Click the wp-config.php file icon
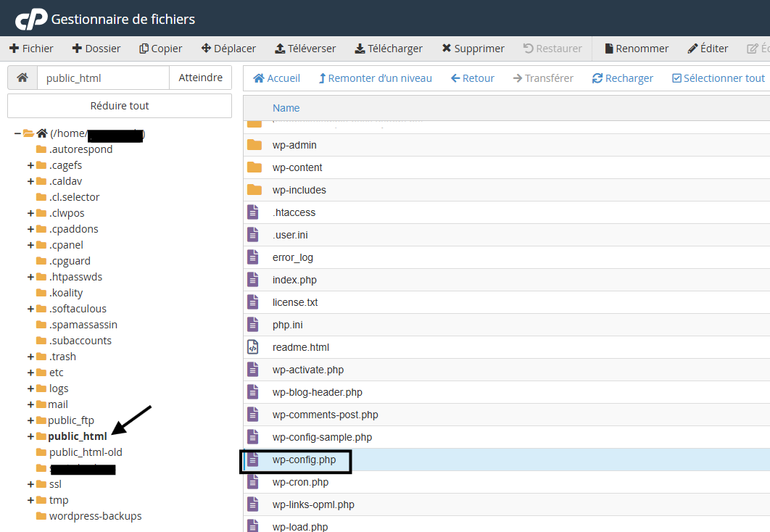 pyautogui.click(x=253, y=460)
